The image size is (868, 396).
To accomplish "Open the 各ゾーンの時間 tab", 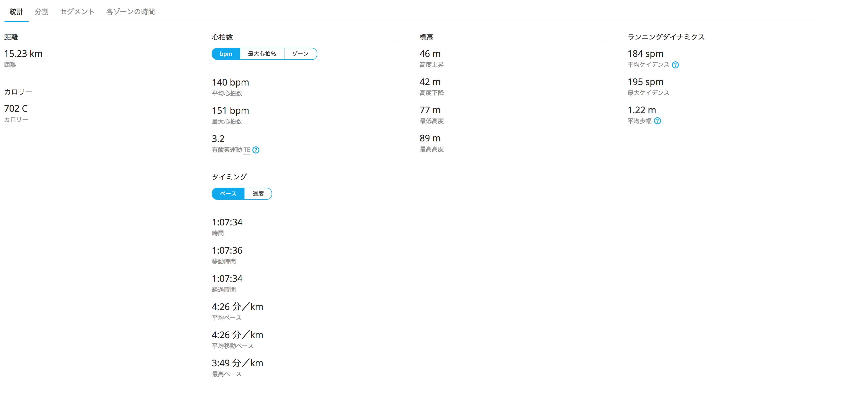I will (x=131, y=12).
